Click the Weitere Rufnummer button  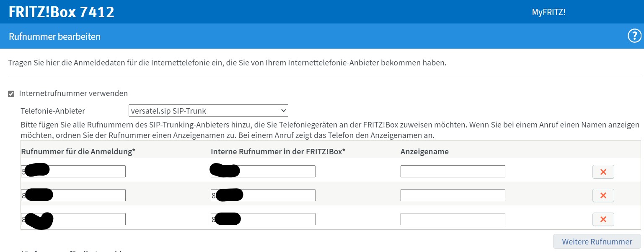coord(597,242)
